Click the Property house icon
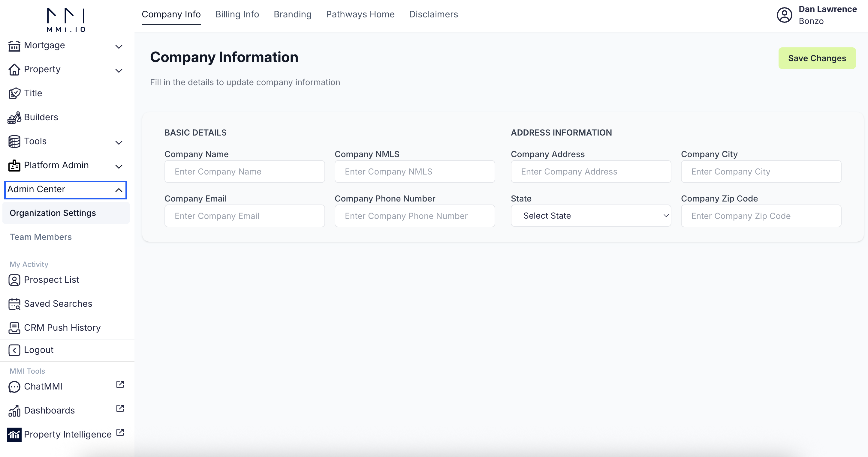 pyautogui.click(x=14, y=70)
